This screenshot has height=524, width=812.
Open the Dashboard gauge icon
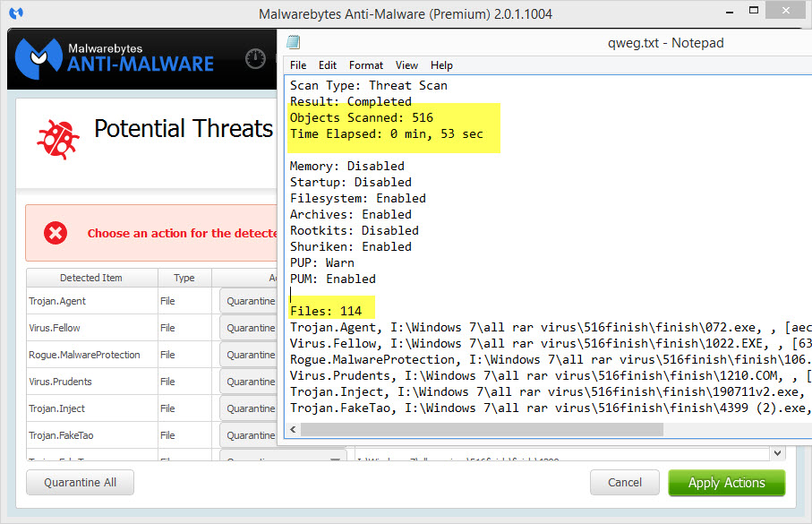[x=255, y=58]
